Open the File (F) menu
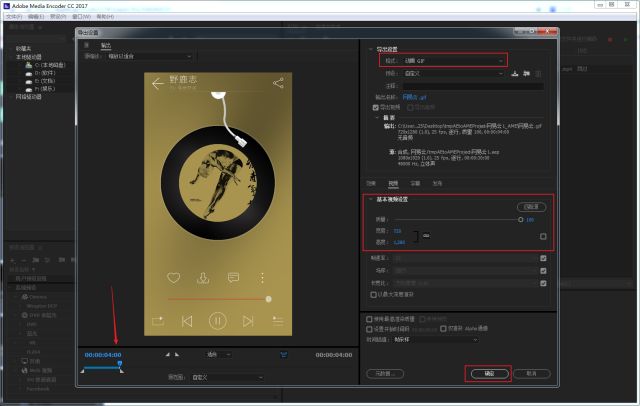Viewport: 640px width, 406px height. (14, 17)
